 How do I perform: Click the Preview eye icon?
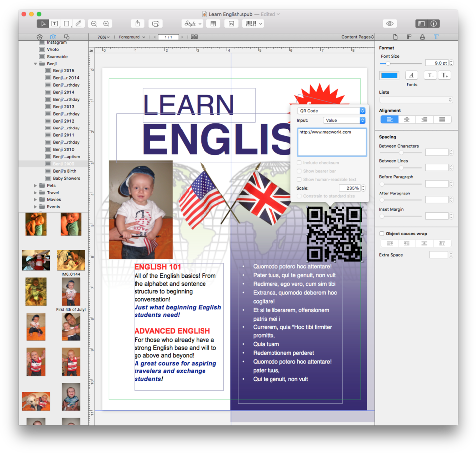390,24
